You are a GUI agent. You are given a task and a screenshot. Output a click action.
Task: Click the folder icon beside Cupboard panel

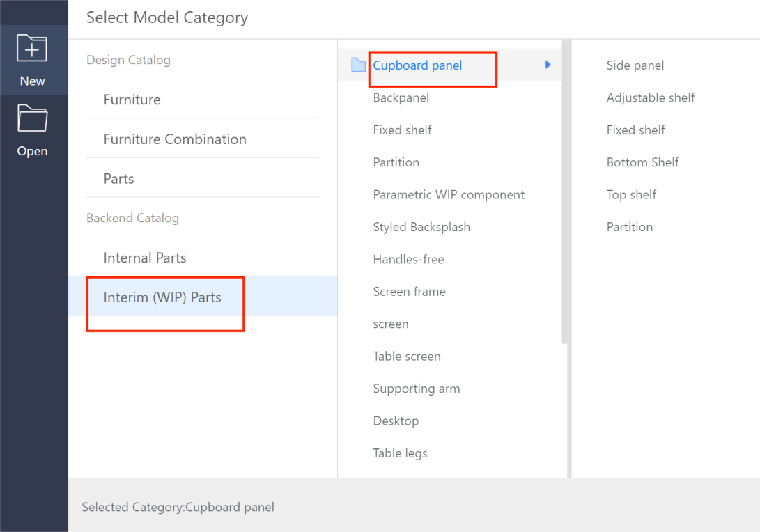pyautogui.click(x=359, y=65)
